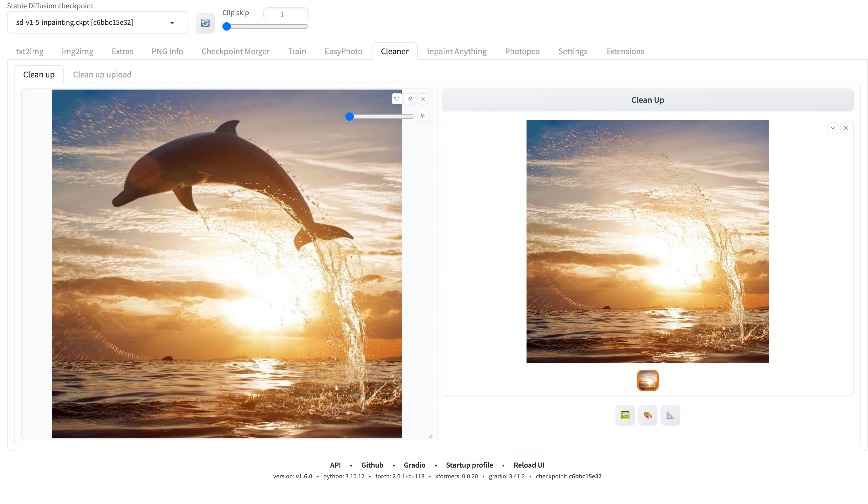
Task: Remove the input image with X icon
Action: 423,99
